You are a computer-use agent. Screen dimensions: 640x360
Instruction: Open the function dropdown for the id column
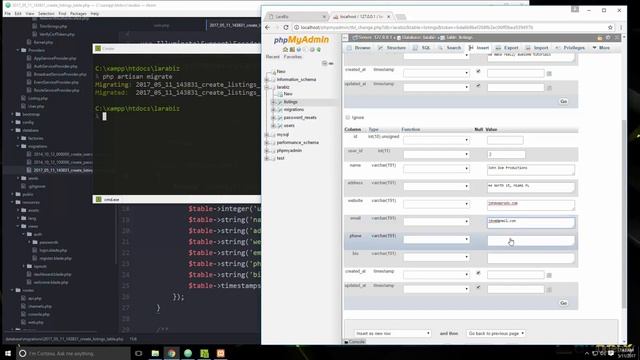436,140
